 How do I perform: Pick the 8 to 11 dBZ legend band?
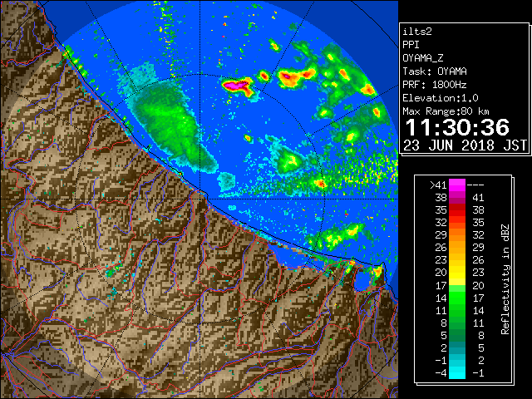click(x=457, y=323)
